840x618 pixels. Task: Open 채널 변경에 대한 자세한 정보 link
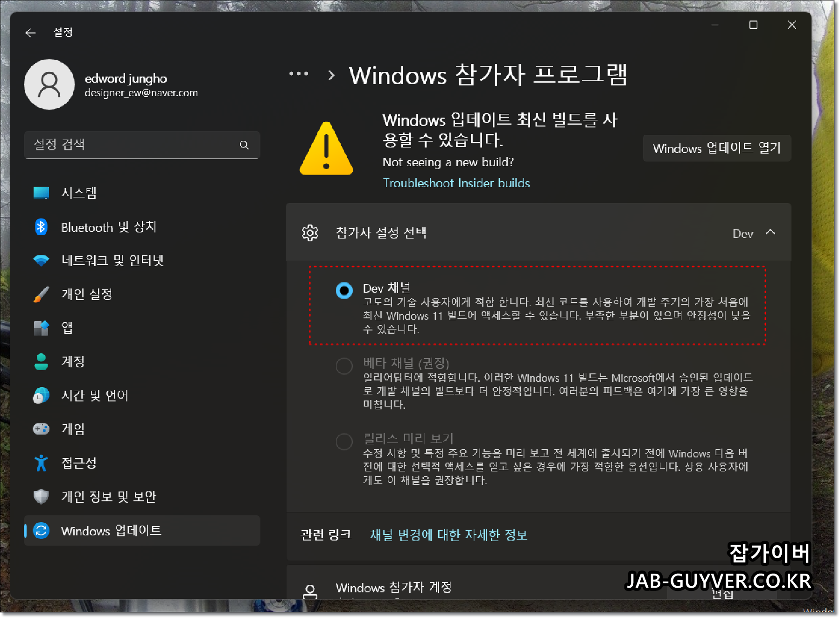point(448,535)
